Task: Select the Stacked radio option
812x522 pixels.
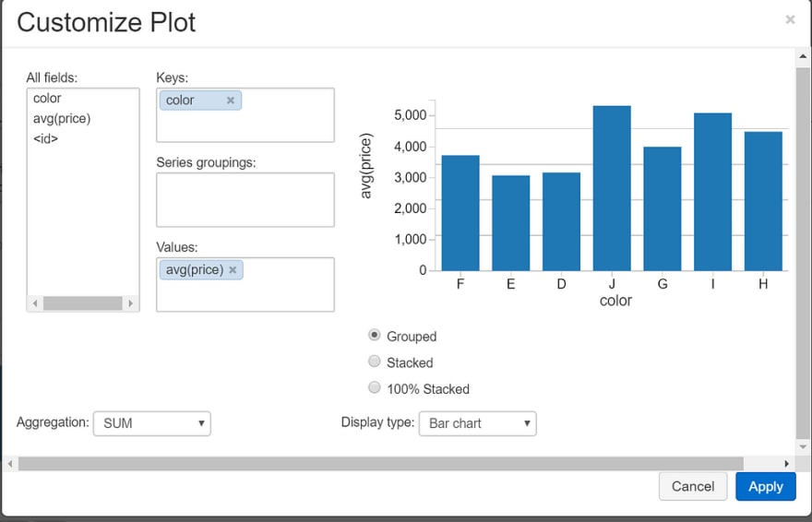Action: pyautogui.click(x=374, y=362)
